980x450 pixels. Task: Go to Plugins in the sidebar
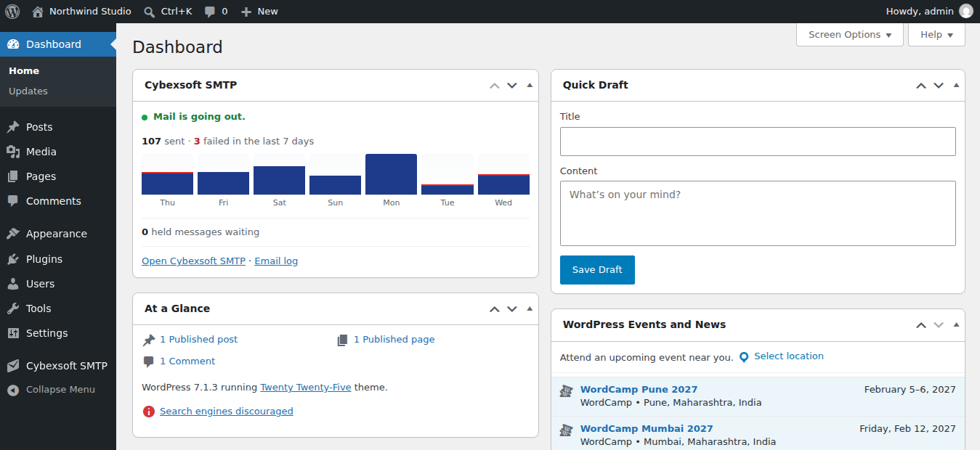pos(44,259)
